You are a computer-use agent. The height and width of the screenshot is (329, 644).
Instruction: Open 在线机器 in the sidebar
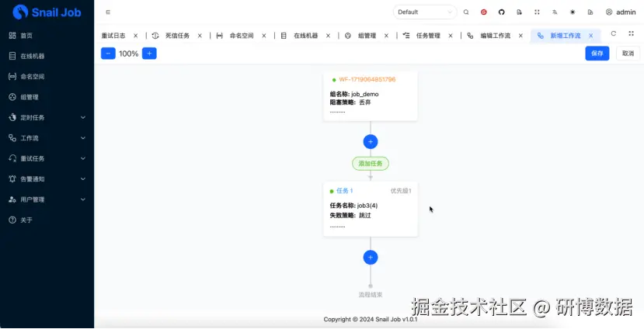[x=47, y=56]
